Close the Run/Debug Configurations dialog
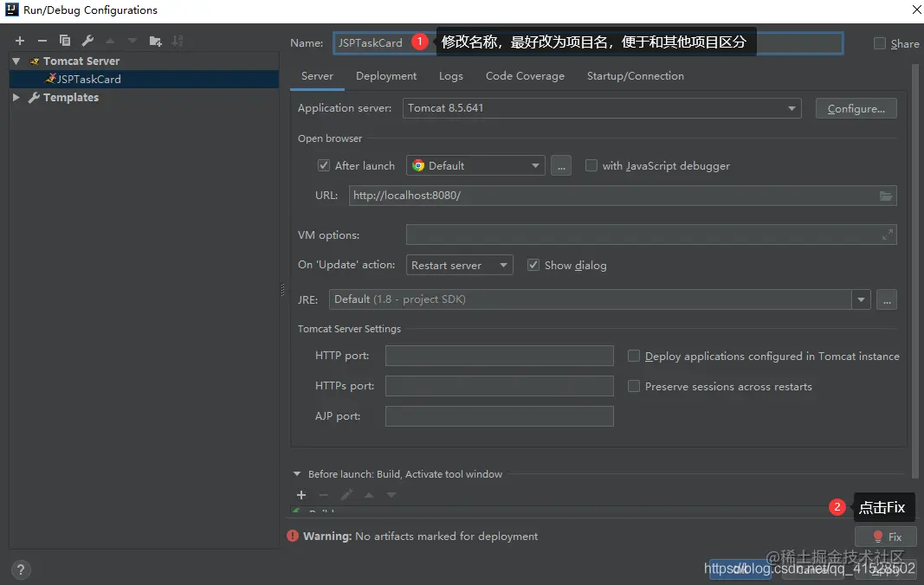Image resolution: width=924 pixels, height=585 pixels. [x=916, y=10]
